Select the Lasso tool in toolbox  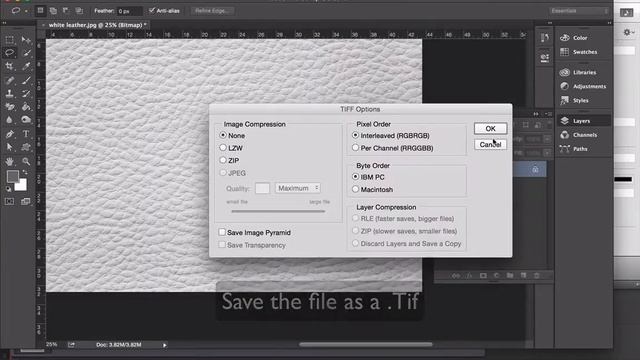tap(9, 53)
